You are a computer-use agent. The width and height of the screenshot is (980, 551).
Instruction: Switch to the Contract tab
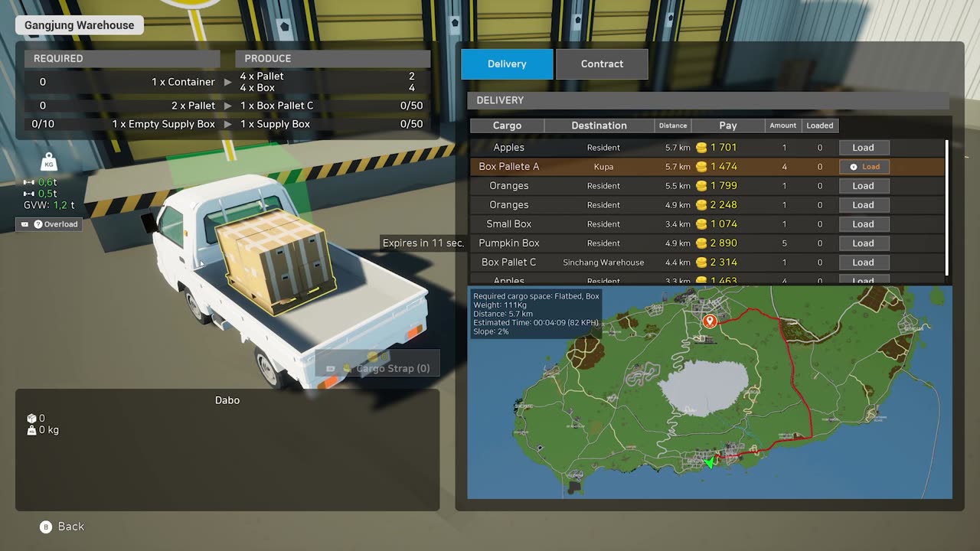tap(602, 64)
